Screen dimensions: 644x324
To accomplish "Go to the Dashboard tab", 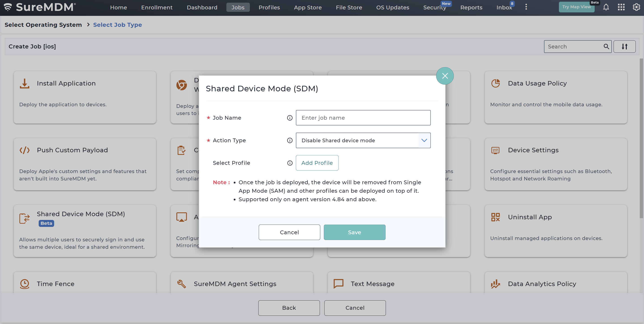I will (202, 8).
